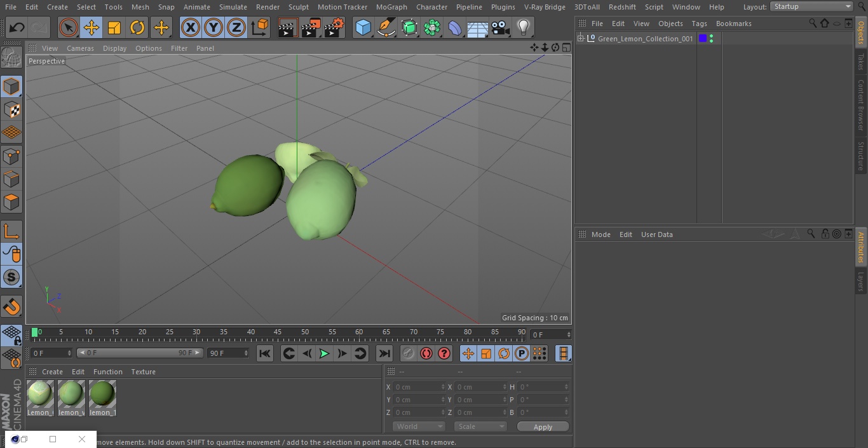Open the MoGraph menu
868x448 pixels.
tap(391, 7)
